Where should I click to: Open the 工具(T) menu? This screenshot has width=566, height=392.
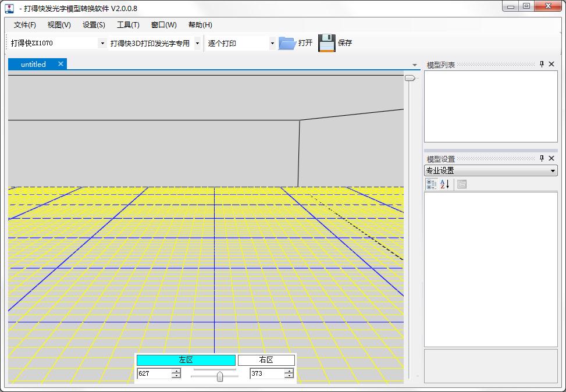128,25
